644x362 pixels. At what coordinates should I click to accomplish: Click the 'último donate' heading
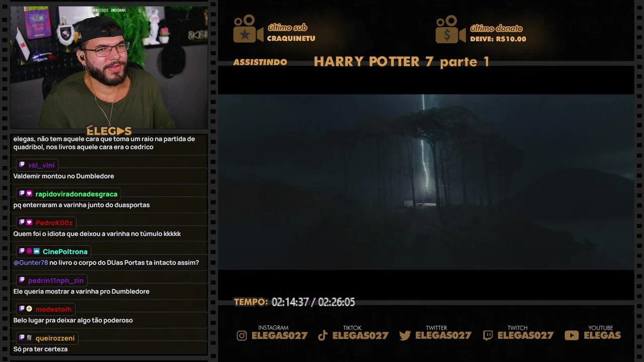pyautogui.click(x=496, y=29)
